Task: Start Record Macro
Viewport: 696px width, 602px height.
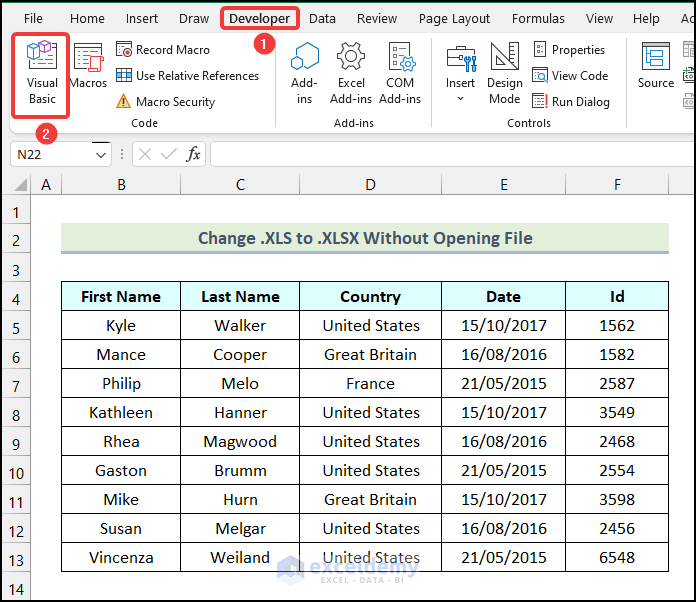Action: (163, 50)
